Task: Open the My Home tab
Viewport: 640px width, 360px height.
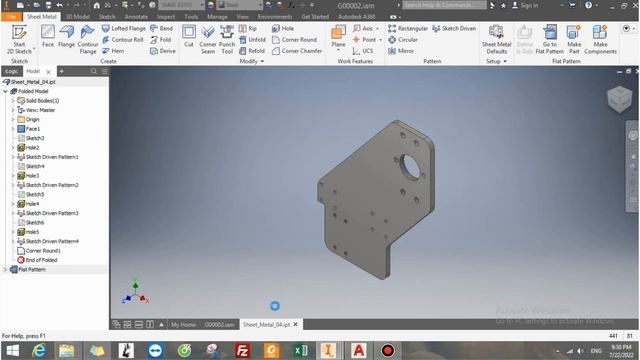Action: (x=183, y=325)
